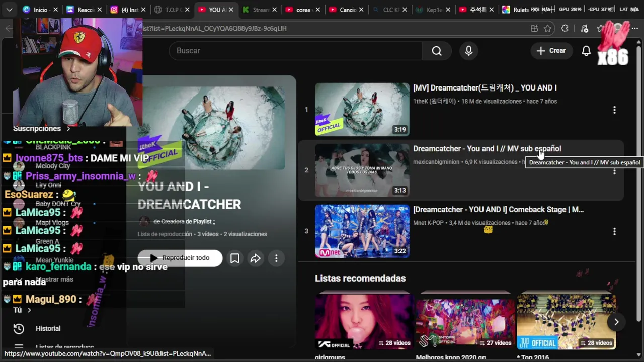Bookmark page with star icon

click(x=548, y=29)
